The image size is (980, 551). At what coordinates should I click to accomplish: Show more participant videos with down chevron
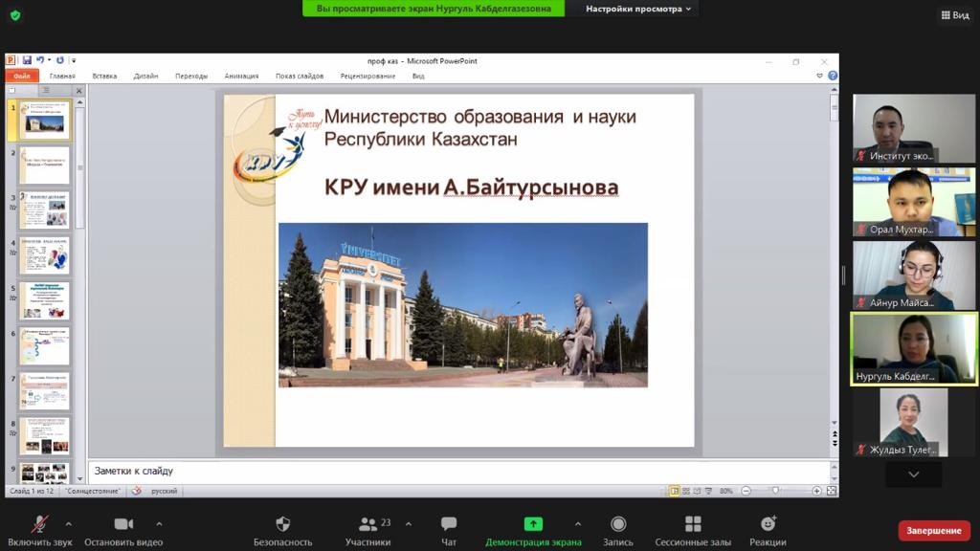914,474
